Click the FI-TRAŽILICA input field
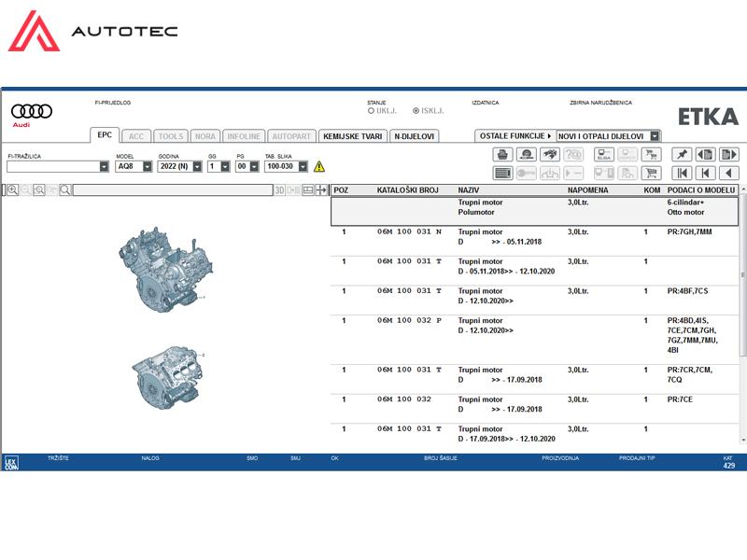 click(53, 166)
